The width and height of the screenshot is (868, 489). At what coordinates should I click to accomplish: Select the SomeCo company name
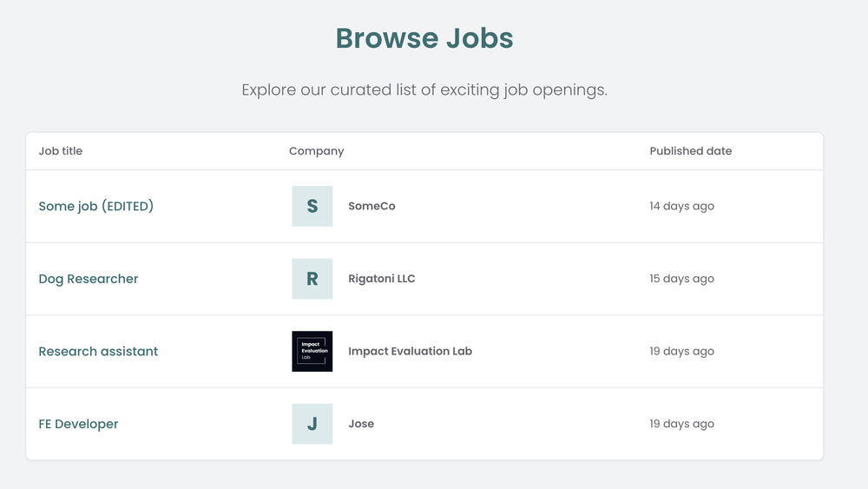(372, 206)
